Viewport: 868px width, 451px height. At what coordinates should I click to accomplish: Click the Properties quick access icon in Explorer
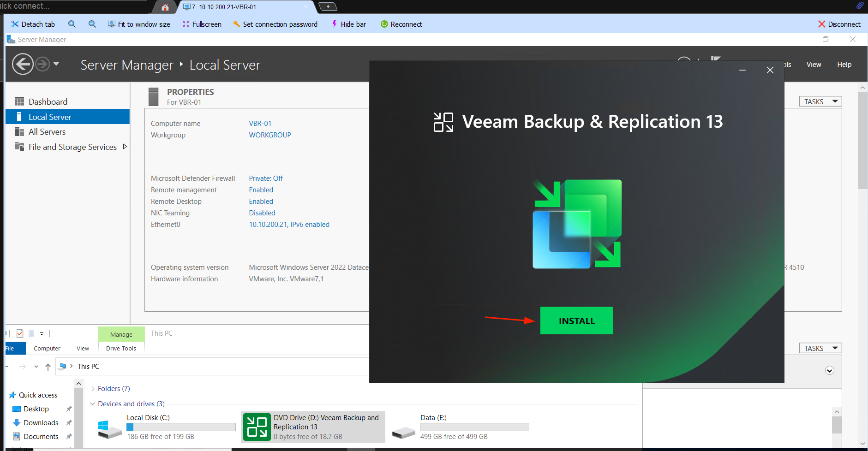pyautogui.click(x=20, y=333)
